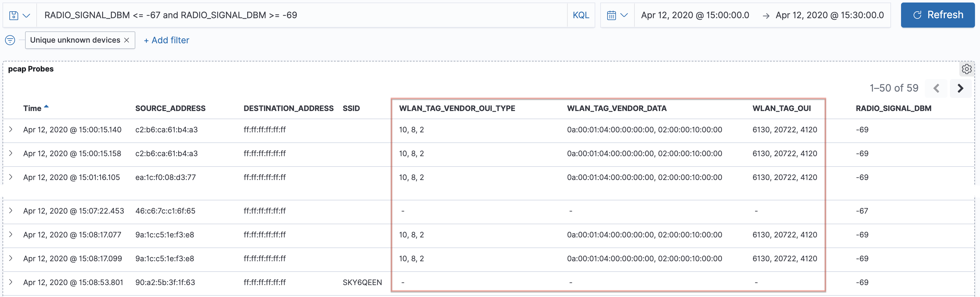Go to the next results page
The width and height of the screenshot is (980, 297).
coord(960,88)
